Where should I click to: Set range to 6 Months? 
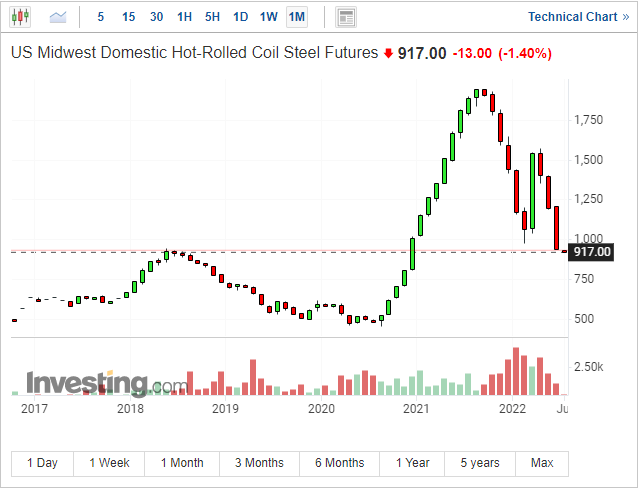tap(339, 463)
